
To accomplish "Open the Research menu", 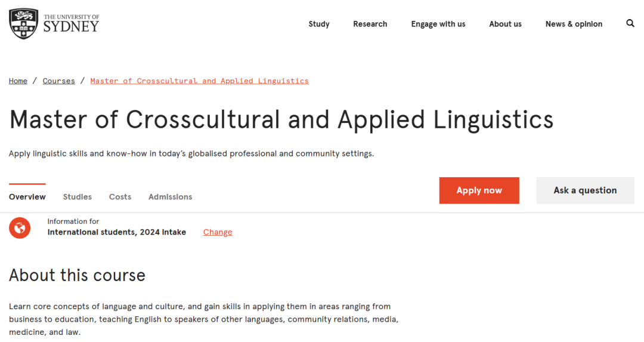I will [x=370, y=24].
